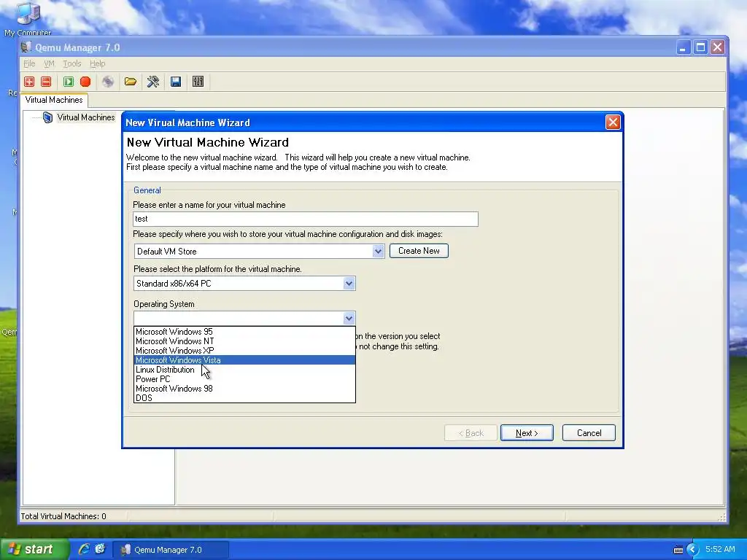Minimize the Qemu Manager window
The height and width of the screenshot is (560, 747).
[x=683, y=47]
